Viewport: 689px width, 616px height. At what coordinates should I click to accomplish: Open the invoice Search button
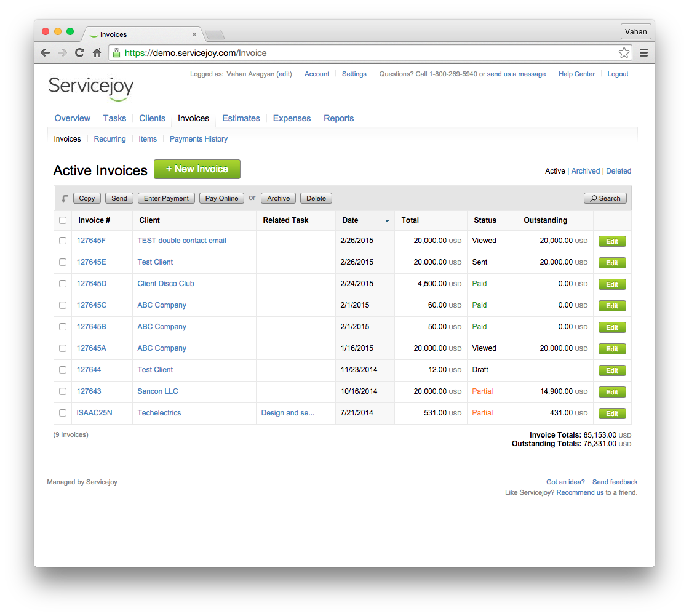[605, 198]
